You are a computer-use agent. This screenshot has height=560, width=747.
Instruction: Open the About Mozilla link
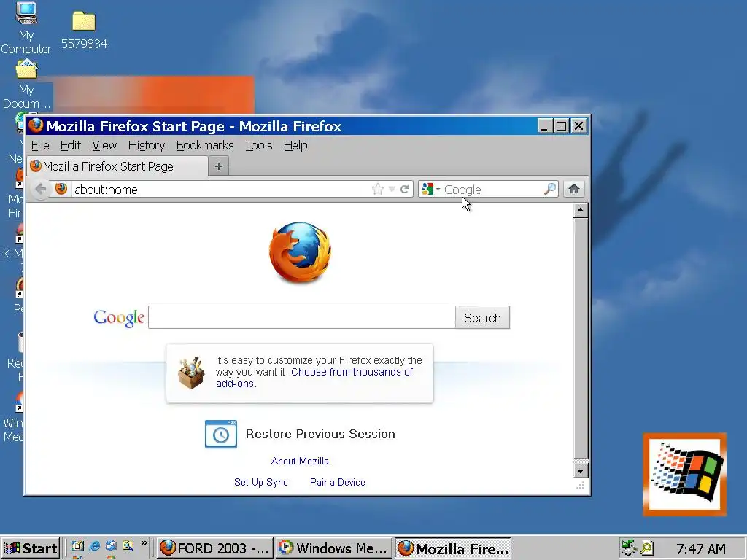[x=300, y=461]
